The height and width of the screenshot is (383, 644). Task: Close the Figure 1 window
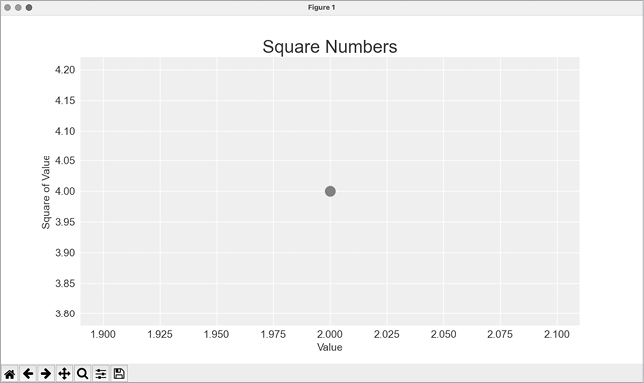click(7, 7)
